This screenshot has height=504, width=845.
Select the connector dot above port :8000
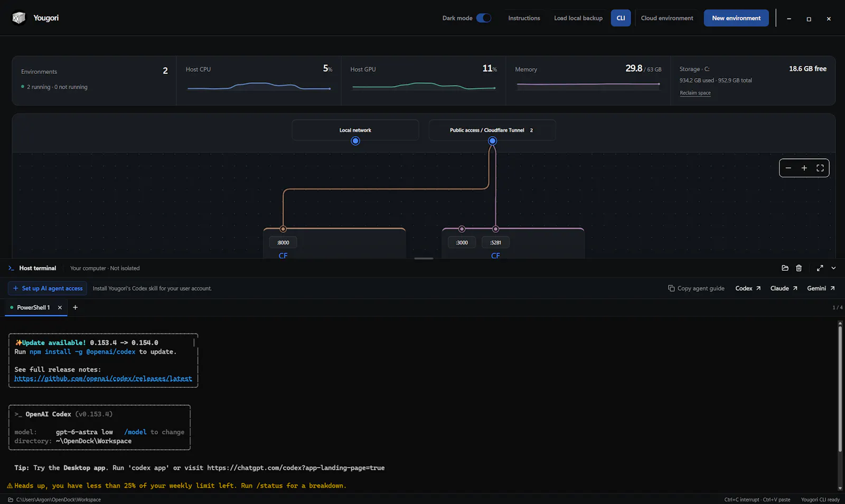(283, 229)
